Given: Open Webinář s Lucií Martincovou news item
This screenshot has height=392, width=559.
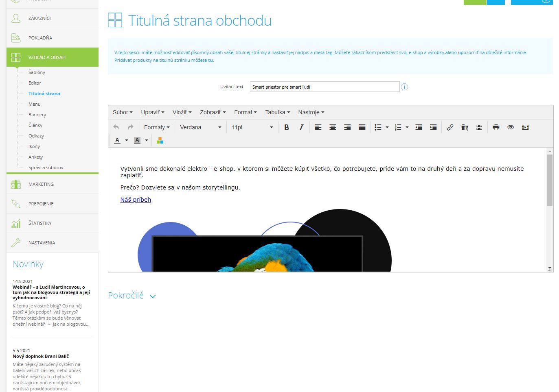Looking at the screenshot, I should pos(51,292).
